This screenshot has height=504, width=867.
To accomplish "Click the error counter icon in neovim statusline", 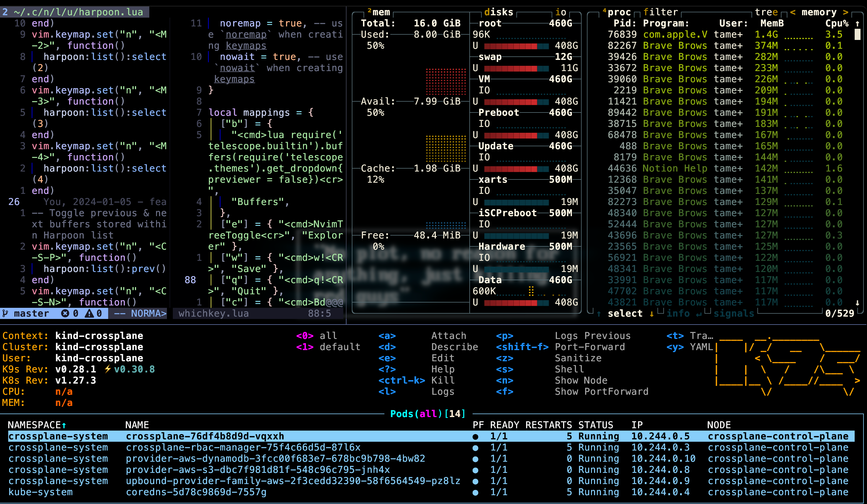I will (x=65, y=313).
